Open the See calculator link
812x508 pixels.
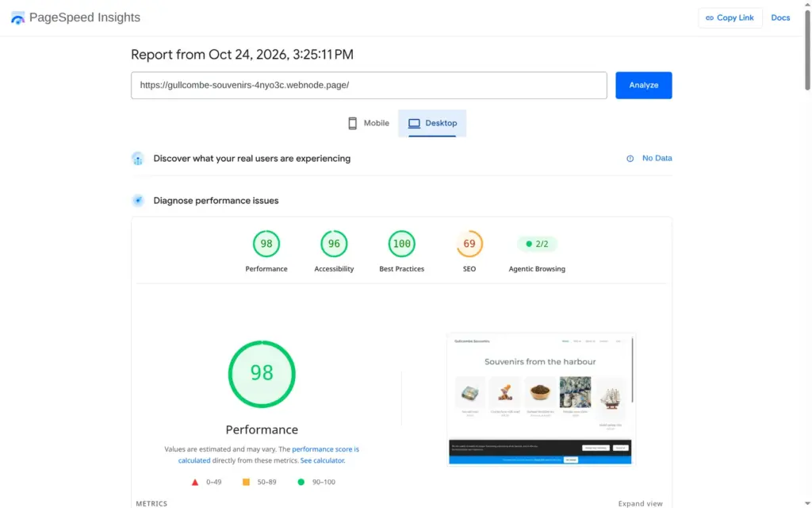point(322,460)
